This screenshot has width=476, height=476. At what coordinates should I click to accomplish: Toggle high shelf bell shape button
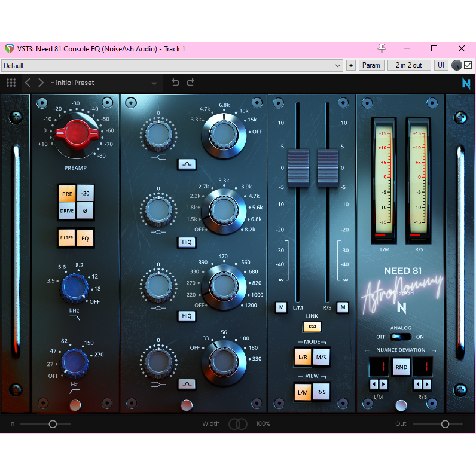[x=187, y=164]
